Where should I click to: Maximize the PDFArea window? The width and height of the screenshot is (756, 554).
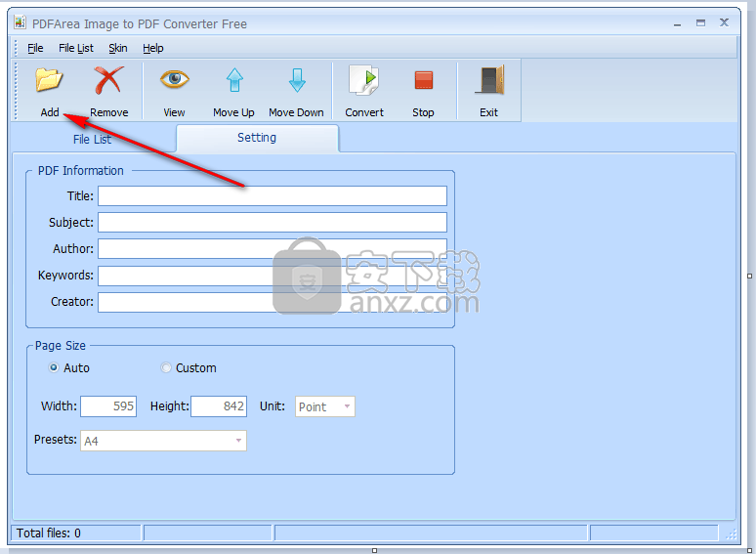[x=700, y=22]
